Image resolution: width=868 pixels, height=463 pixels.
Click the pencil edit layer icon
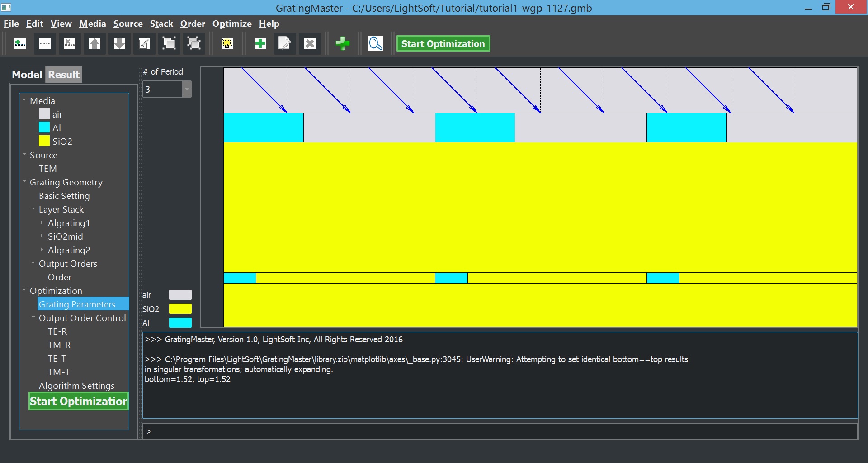[144, 44]
